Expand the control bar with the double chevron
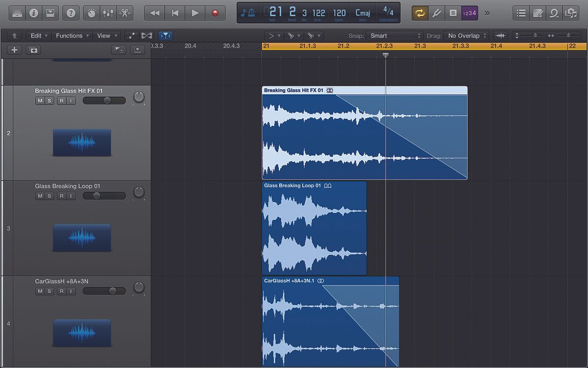This screenshot has width=588, height=368. [487, 12]
